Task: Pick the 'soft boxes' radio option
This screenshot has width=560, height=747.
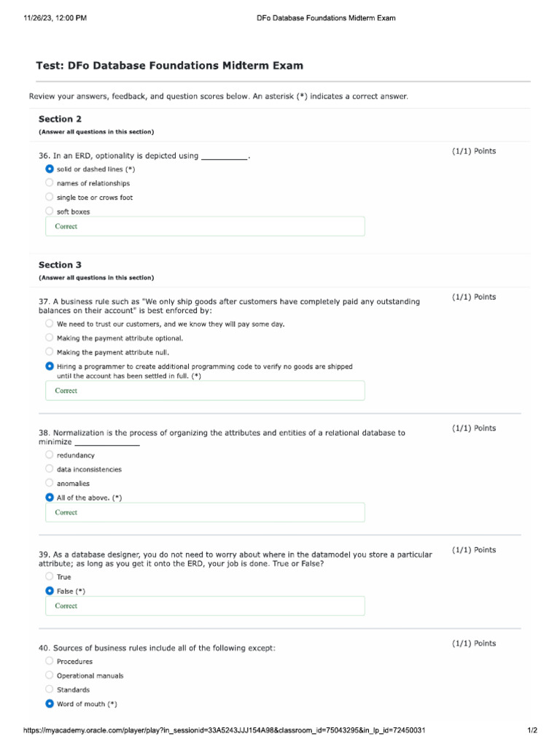Action: [x=50, y=211]
